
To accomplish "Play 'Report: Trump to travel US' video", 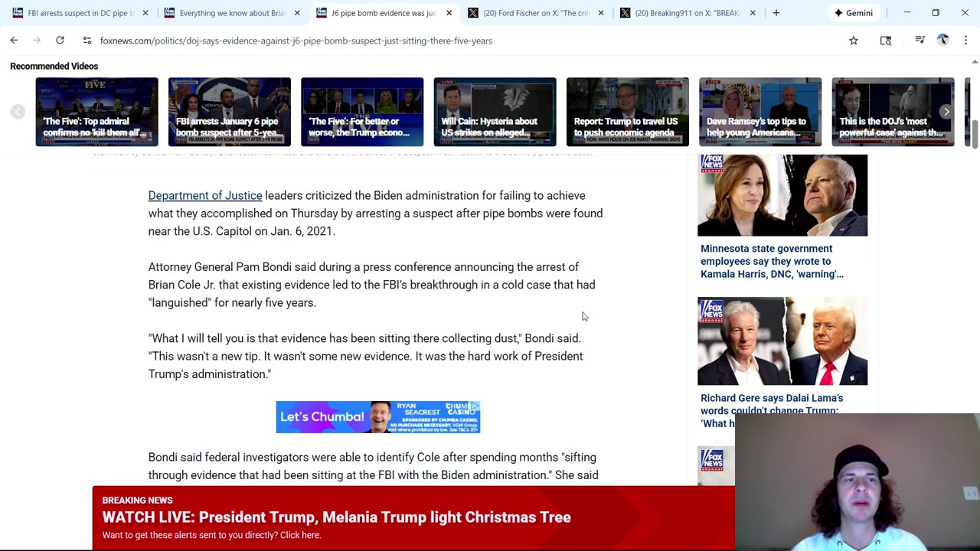I will [x=628, y=112].
